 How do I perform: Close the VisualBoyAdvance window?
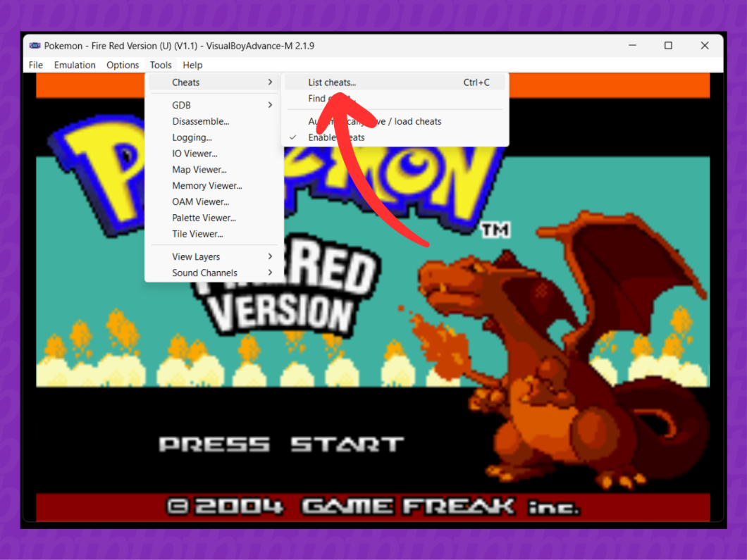[x=705, y=46]
